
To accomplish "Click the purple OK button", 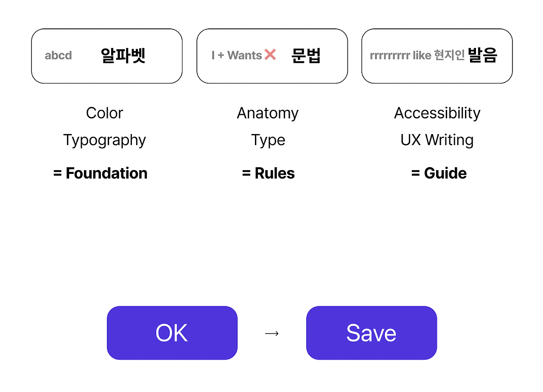I will point(172,333).
